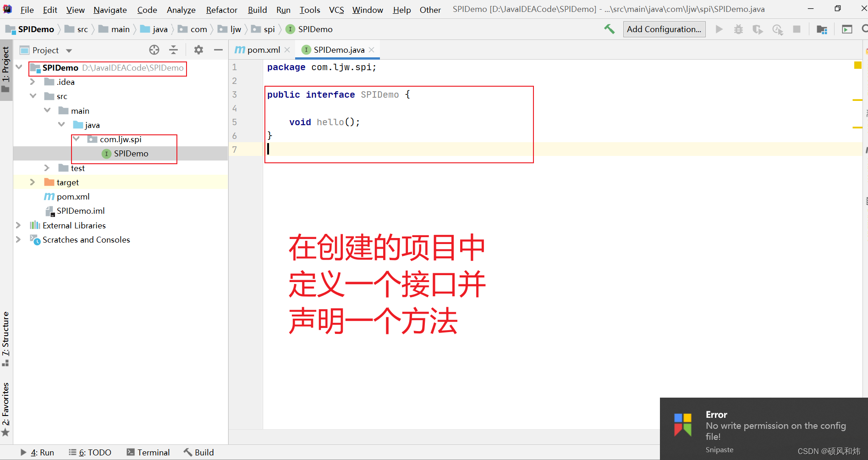Click Collapse All icon in Project panel

(173, 50)
